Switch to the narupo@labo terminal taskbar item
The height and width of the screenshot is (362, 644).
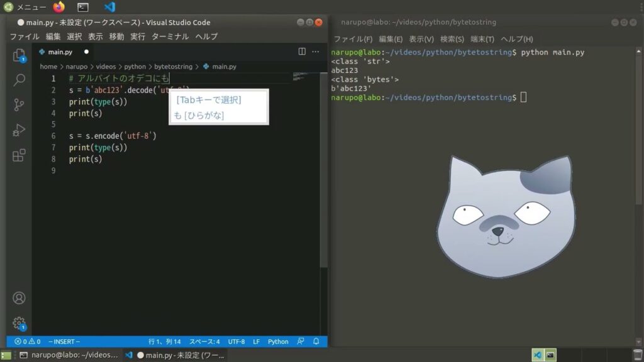tap(68, 355)
